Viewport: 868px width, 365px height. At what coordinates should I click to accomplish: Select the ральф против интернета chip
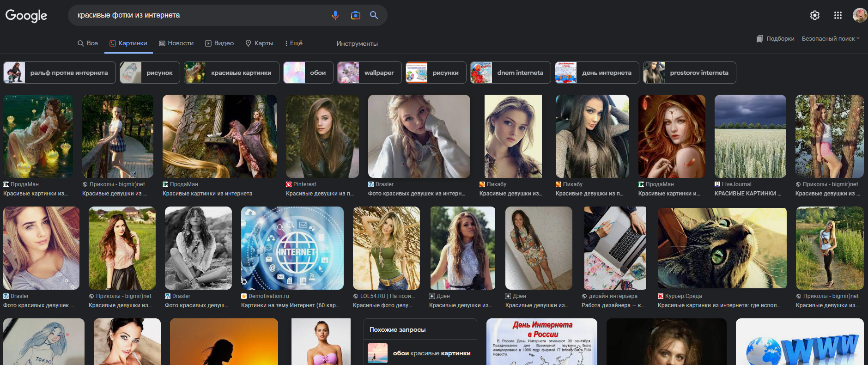point(60,73)
